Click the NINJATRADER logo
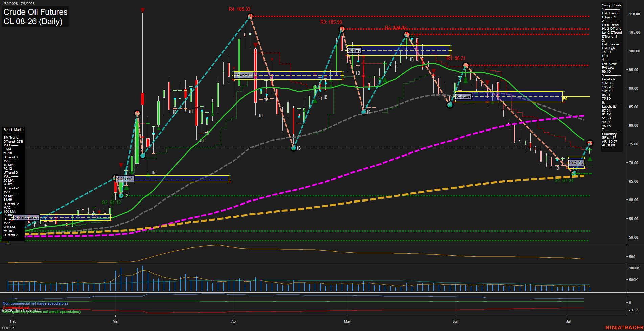644x331 pixels. 624,328
